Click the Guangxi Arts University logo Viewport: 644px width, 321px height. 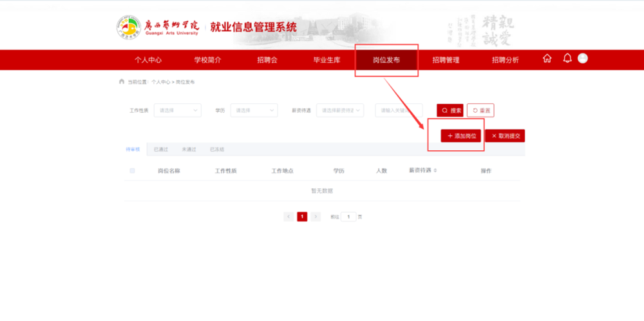pos(158,28)
